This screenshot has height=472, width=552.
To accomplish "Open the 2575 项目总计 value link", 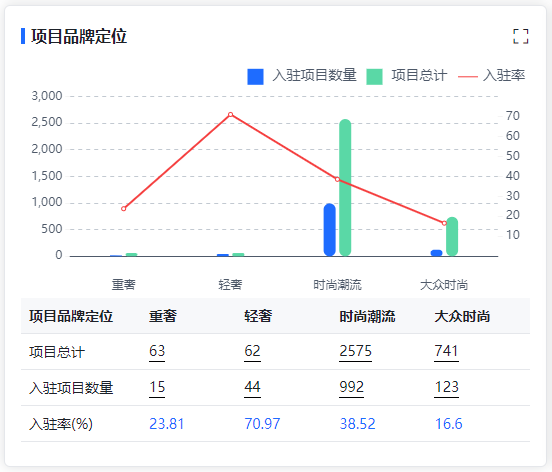I will click(x=355, y=351).
